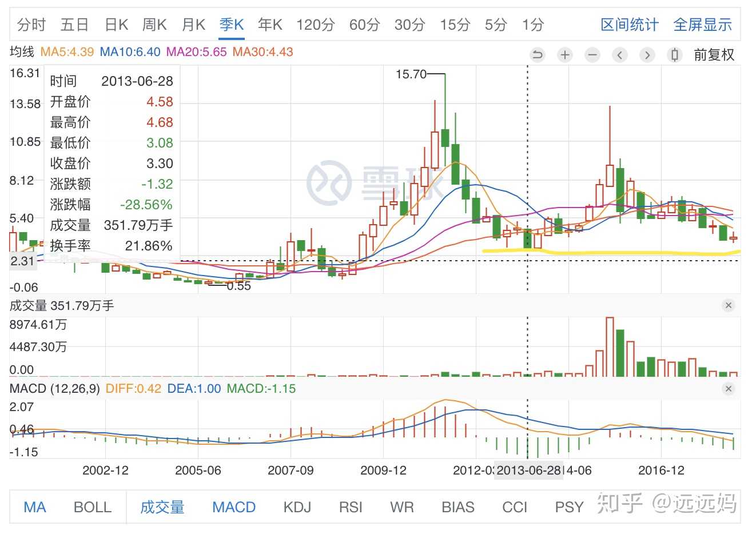
Task: Click the undo reset arrow icon
Action: click(538, 55)
